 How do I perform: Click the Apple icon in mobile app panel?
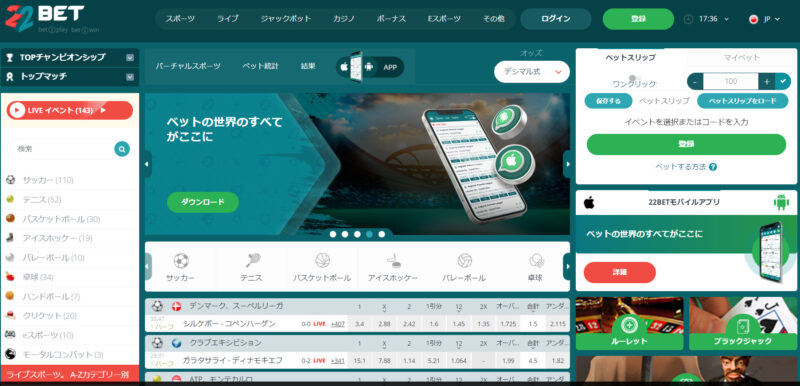(x=589, y=202)
